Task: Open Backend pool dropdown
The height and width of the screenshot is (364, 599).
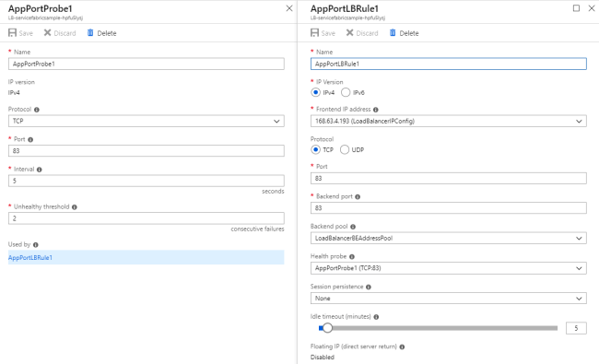Action: [449, 238]
